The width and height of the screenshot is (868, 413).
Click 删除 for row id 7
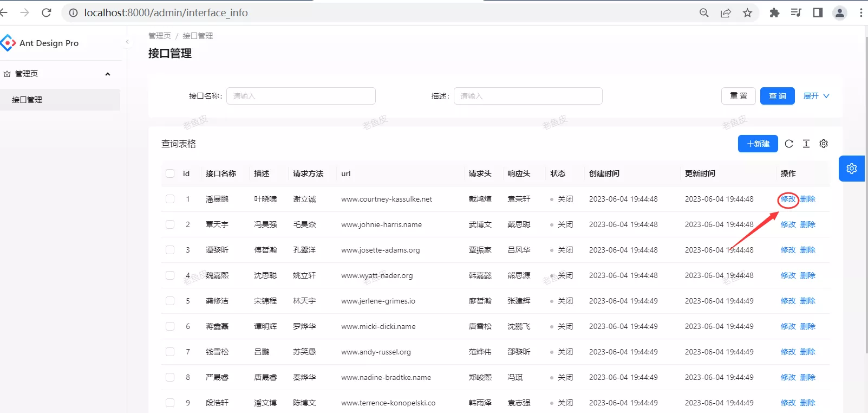point(808,352)
